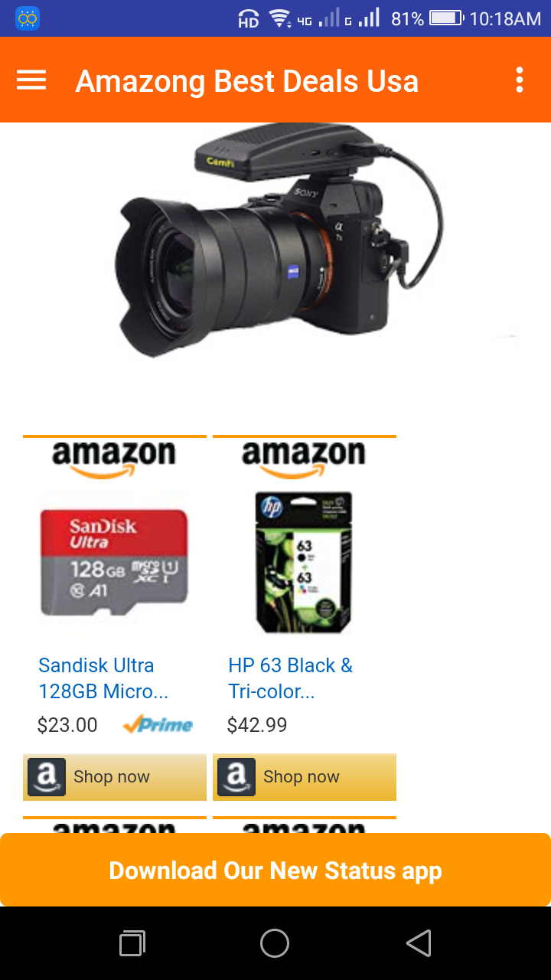Select the HP 63 ink cartridge image
The width and height of the screenshot is (551, 980).
coord(304,563)
